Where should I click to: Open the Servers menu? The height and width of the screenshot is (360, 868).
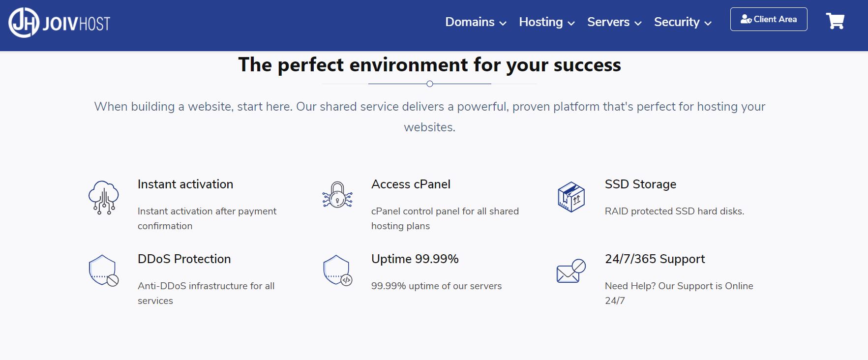pos(614,22)
